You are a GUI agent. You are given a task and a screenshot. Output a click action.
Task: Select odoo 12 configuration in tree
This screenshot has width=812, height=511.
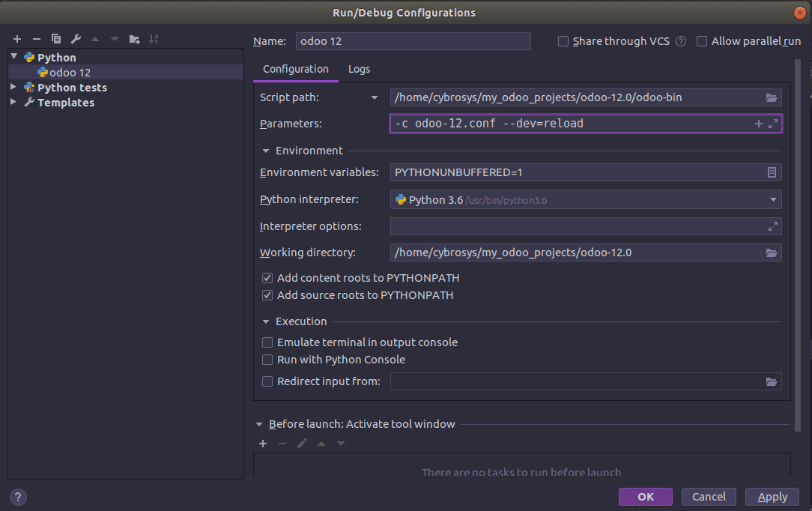coord(126,73)
